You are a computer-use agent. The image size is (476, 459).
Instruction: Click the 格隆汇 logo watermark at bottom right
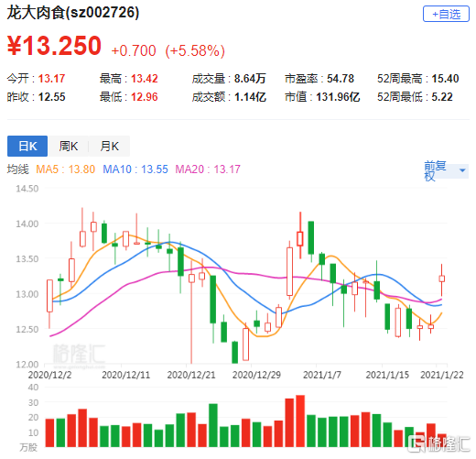438,443
